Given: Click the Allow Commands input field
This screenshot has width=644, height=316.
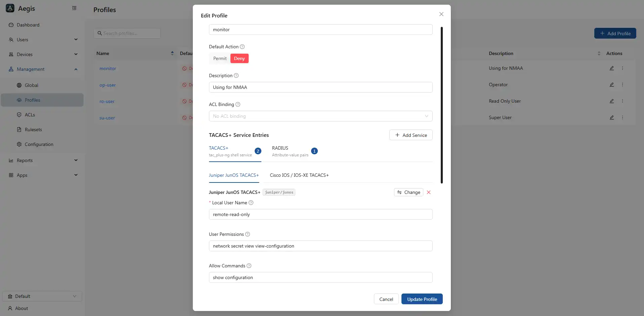Looking at the screenshot, I should pos(321,277).
